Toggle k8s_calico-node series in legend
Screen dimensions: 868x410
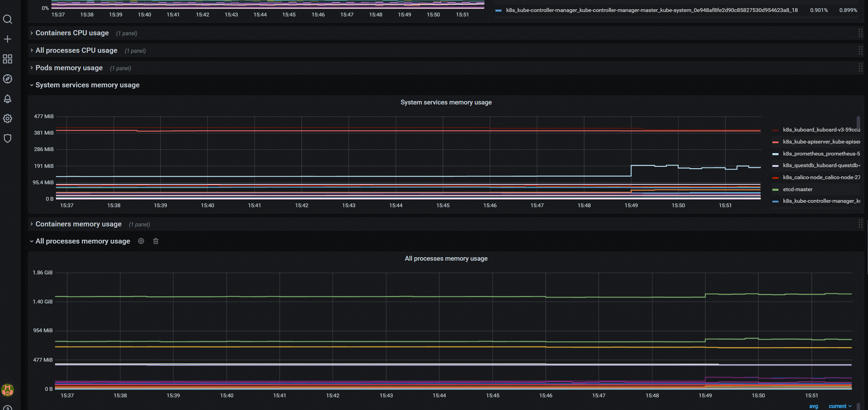pyautogui.click(x=821, y=177)
